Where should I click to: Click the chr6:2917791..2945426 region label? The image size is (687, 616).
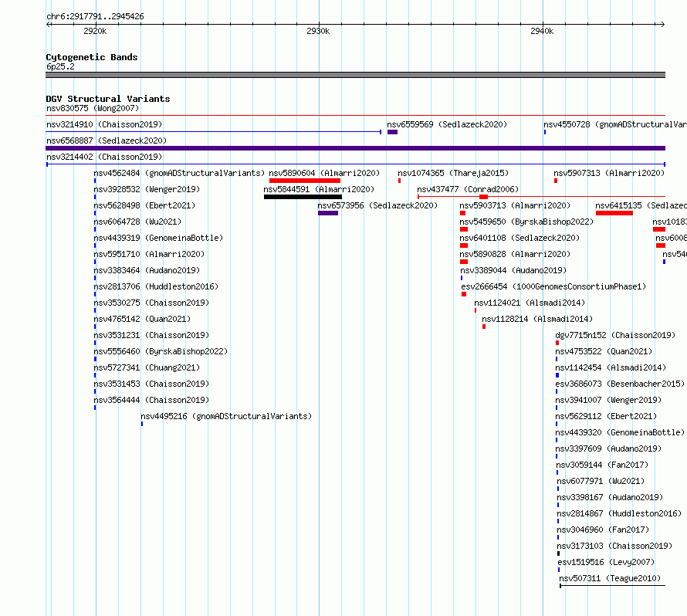tap(95, 16)
